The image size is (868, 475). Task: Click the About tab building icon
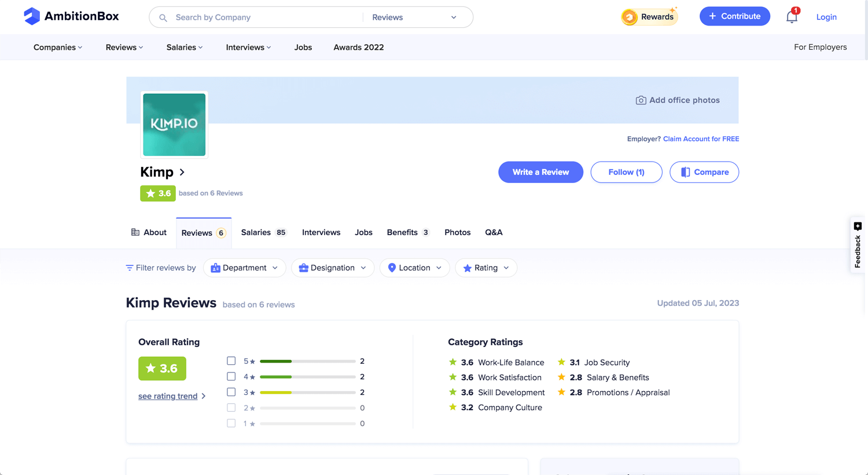click(x=135, y=232)
